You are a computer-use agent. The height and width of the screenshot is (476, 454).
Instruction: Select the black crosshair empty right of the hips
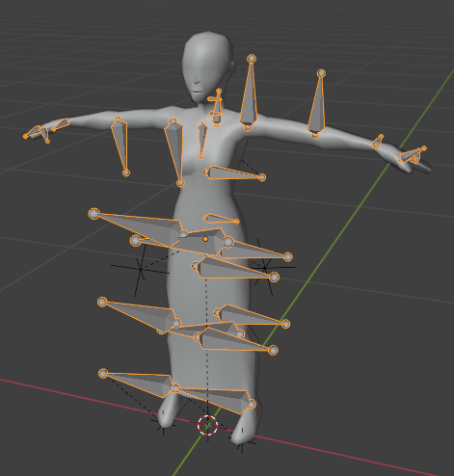tap(264, 267)
